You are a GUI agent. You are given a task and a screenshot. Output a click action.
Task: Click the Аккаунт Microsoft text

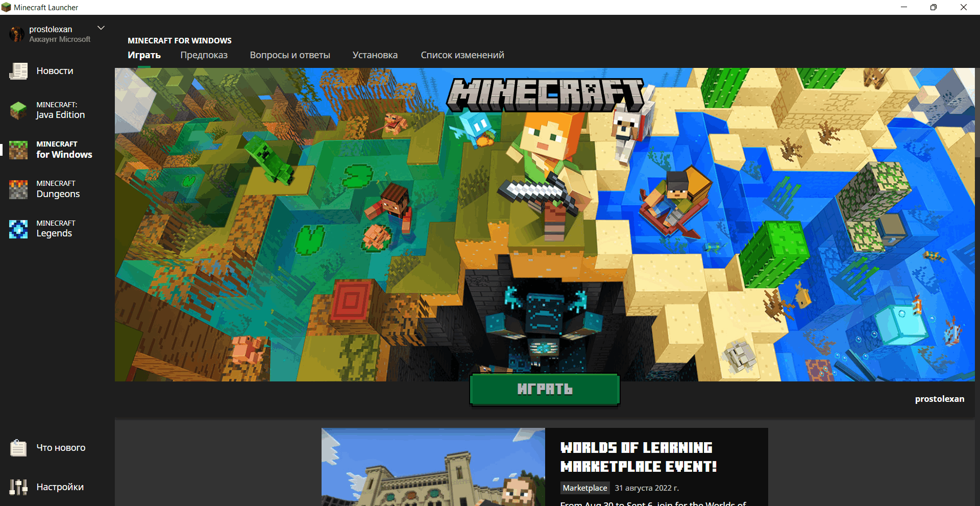click(60, 39)
